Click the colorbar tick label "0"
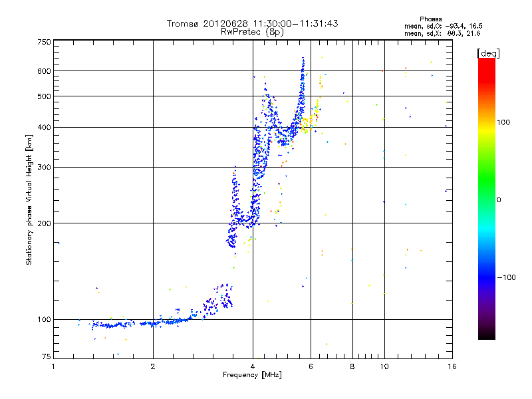 pyautogui.click(x=498, y=200)
